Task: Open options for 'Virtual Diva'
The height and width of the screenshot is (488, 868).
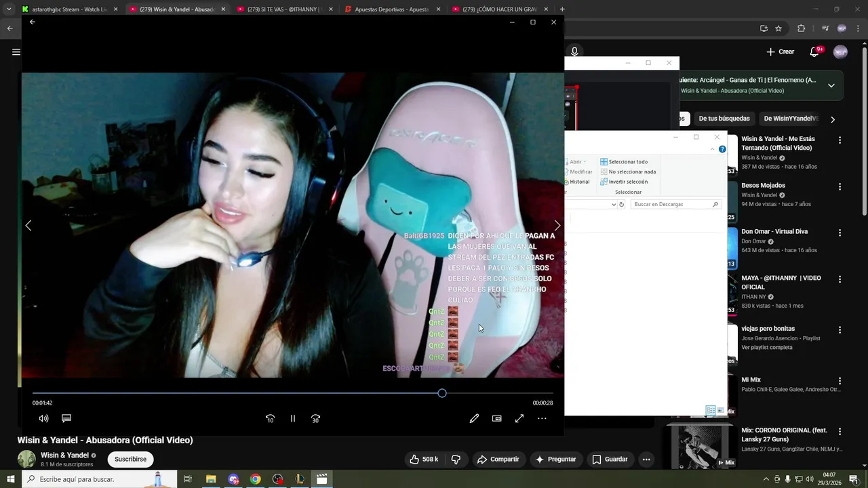Action: tap(840, 232)
